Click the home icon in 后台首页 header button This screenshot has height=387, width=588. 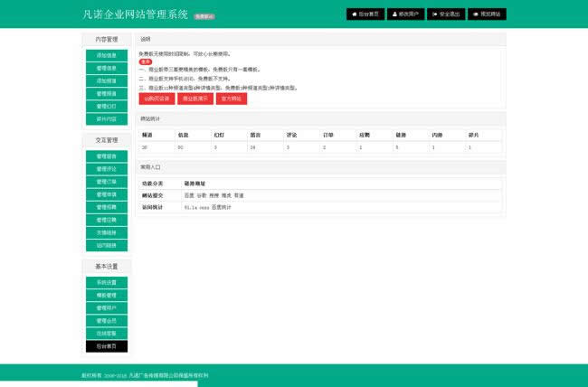coord(354,14)
